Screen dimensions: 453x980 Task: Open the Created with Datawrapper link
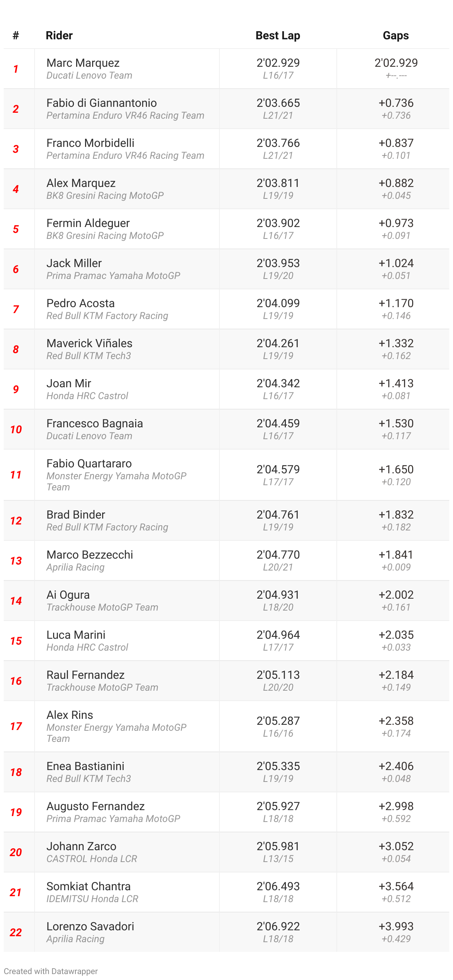(50, 971)
